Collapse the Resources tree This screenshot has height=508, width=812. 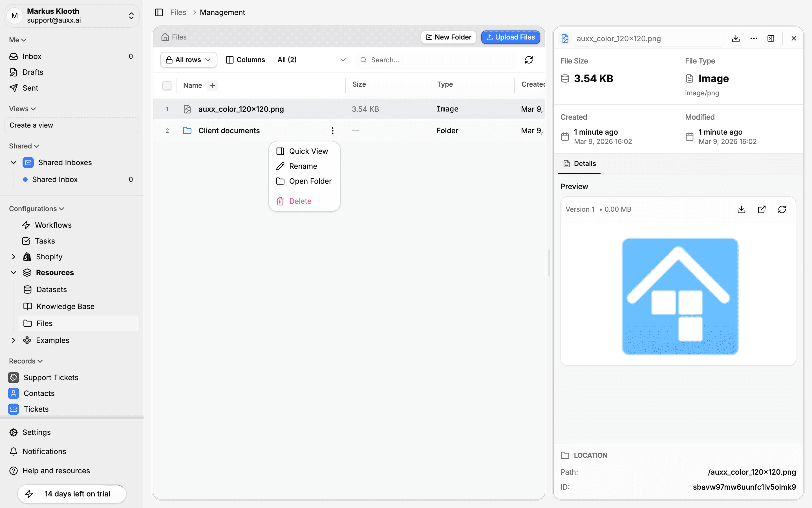(14, 272)
